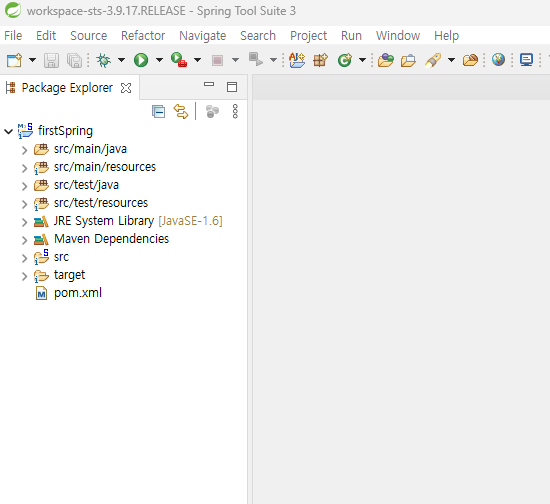Screen dimensions: 550x504
Task: Click the gray Stop square icon
Action: [217, 60]
